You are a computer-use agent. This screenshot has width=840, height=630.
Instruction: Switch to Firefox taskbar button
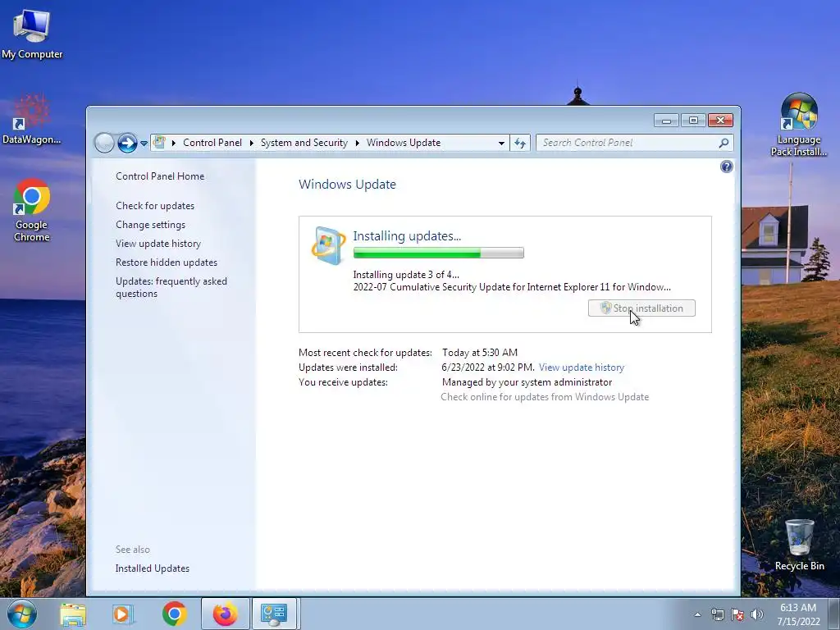pos(225,614)
